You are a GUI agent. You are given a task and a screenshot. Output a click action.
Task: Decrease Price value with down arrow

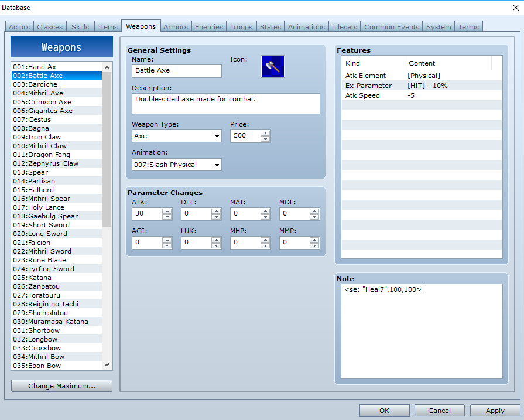point(265,139)
